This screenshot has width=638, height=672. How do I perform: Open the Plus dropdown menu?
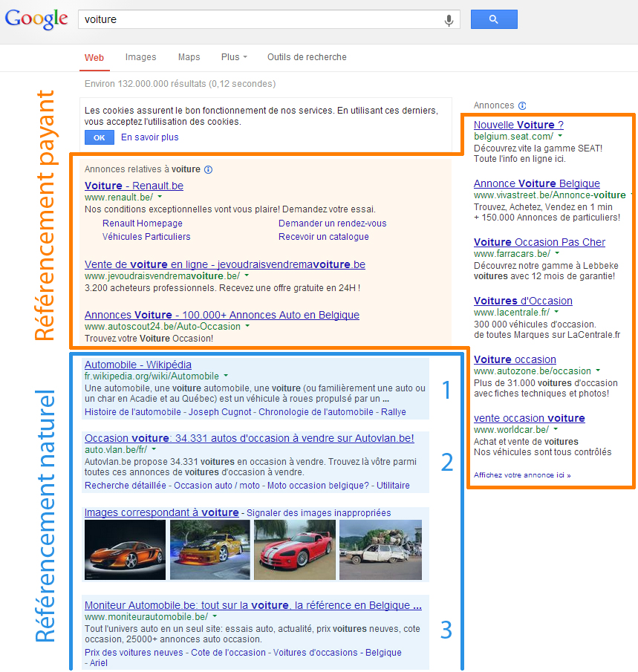pos(234,57)
